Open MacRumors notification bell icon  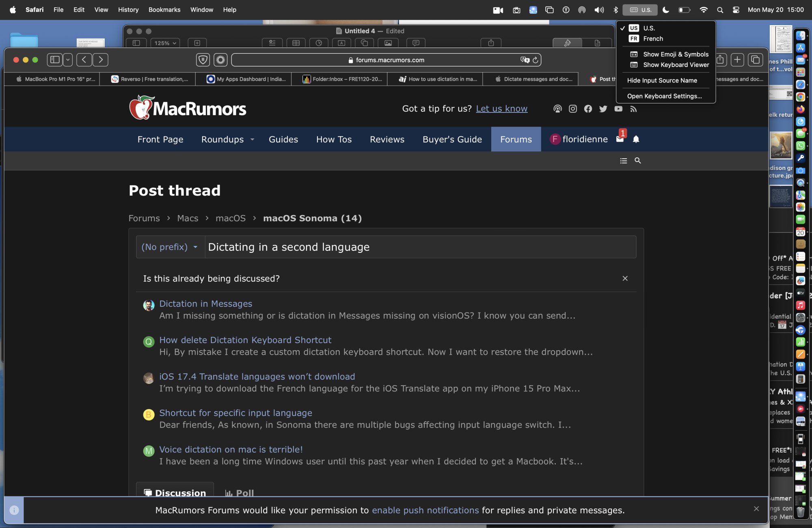[x=636, y=140]
